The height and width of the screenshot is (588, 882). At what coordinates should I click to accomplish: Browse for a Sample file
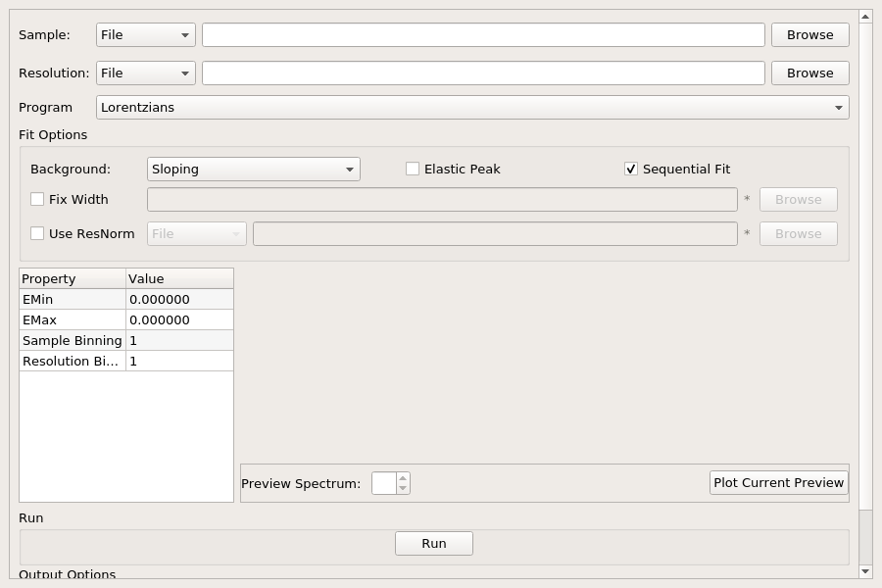(810, 35)
